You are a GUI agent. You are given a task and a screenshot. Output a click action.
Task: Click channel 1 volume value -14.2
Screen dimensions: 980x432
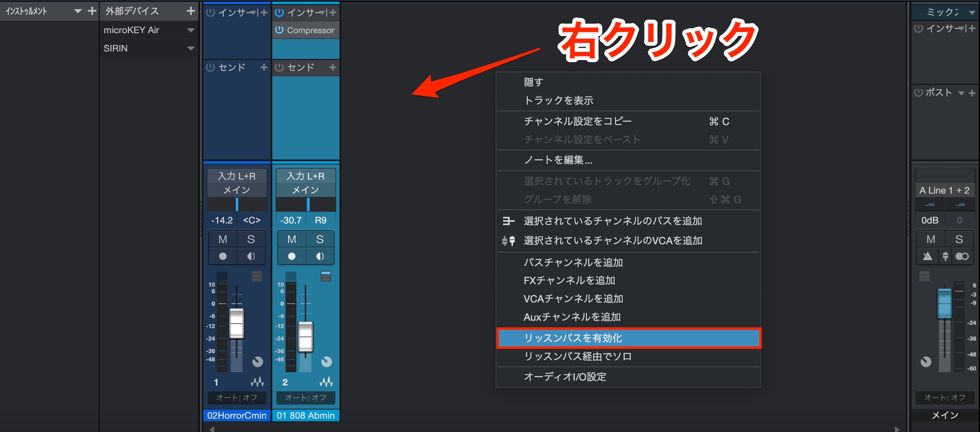[222, 220]
